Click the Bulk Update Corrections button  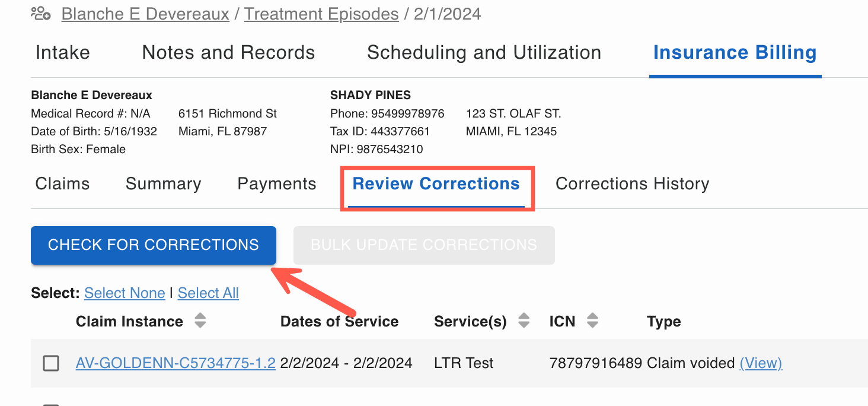click(424, 245)
